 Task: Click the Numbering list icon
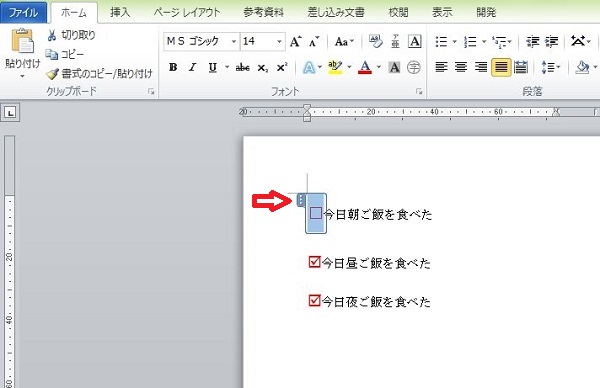tap(470, 41)
